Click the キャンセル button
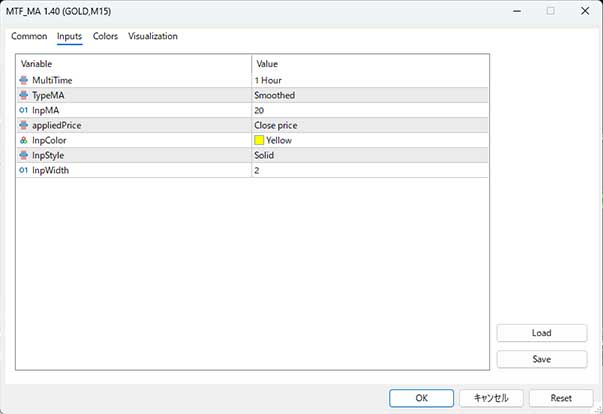The image size is (603, 414). (491, 398)
